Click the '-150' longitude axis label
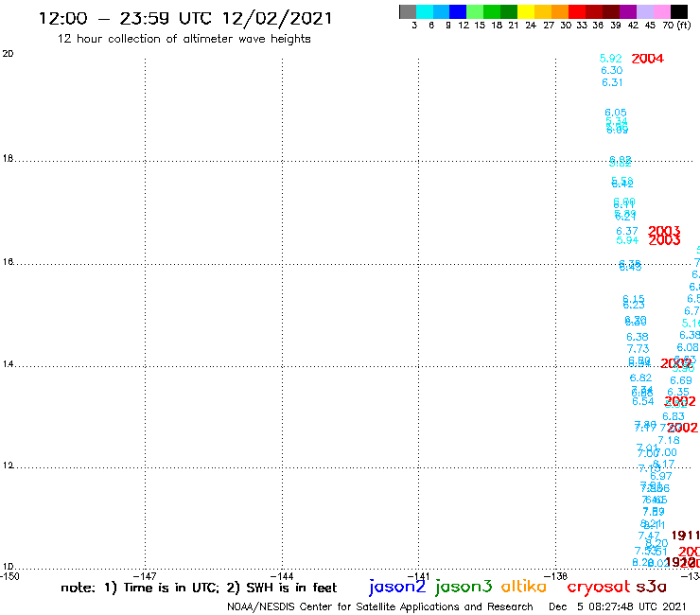 click(9, 576)
